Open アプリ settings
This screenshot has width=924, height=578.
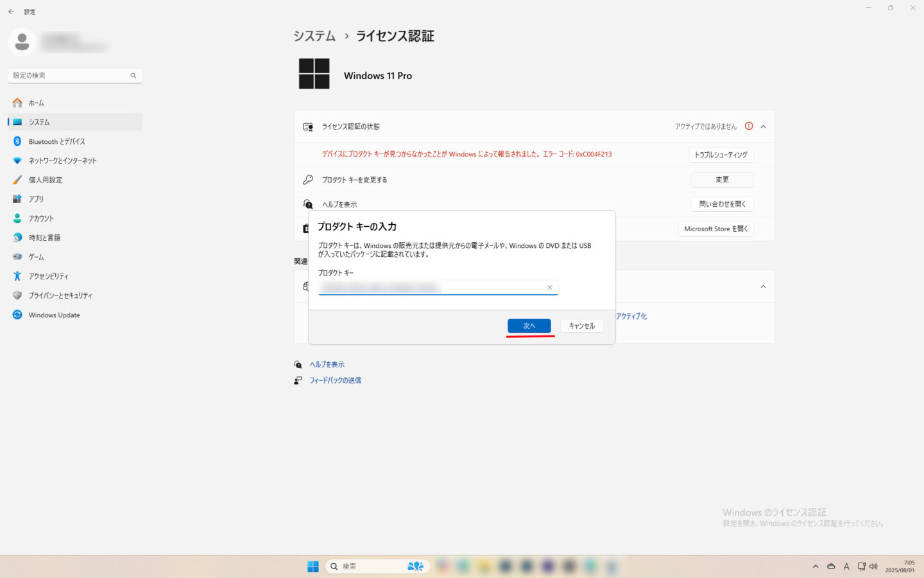75,199
